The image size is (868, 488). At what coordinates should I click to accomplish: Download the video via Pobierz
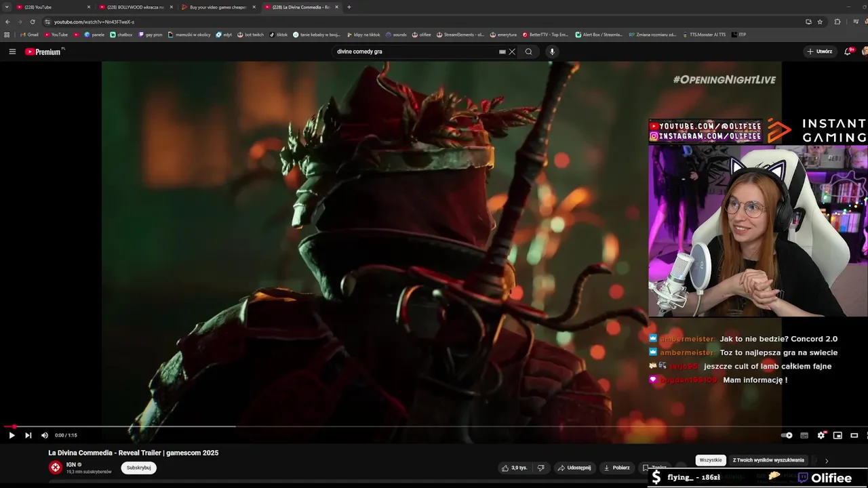616,468
